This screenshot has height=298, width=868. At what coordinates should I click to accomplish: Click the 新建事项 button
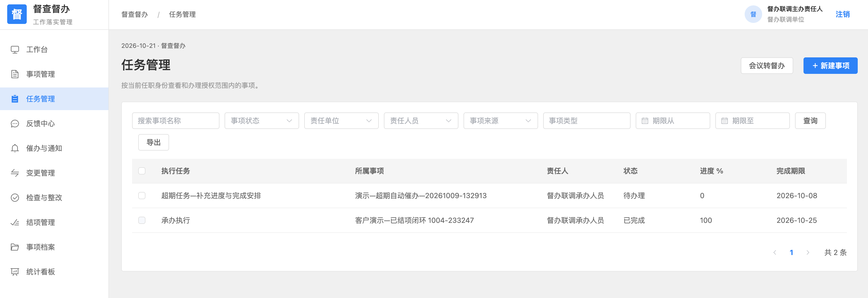830,66
